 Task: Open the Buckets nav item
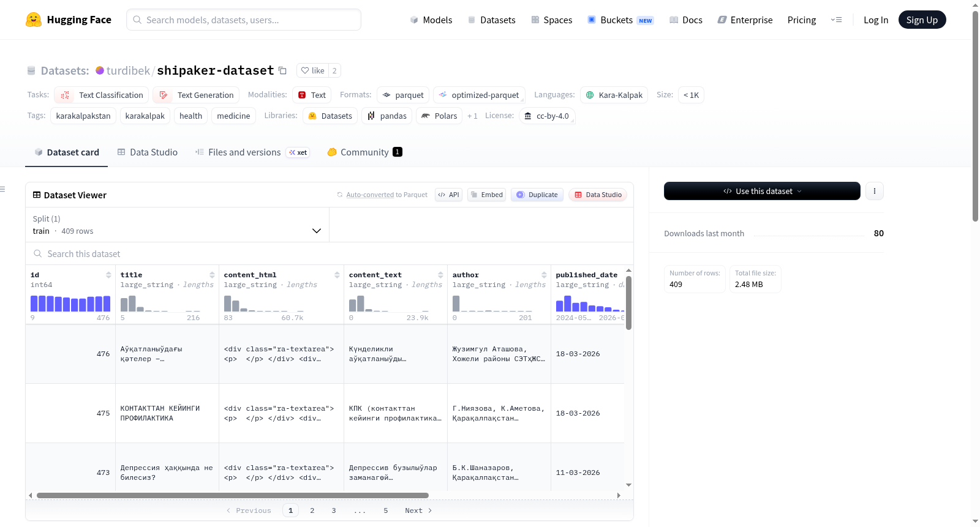coord(620,20)
